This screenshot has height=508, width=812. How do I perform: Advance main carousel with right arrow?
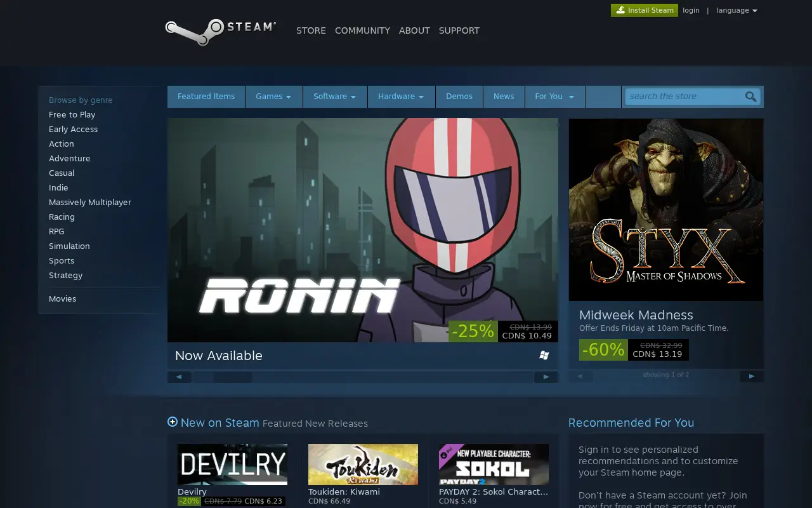tap(546, 377)
